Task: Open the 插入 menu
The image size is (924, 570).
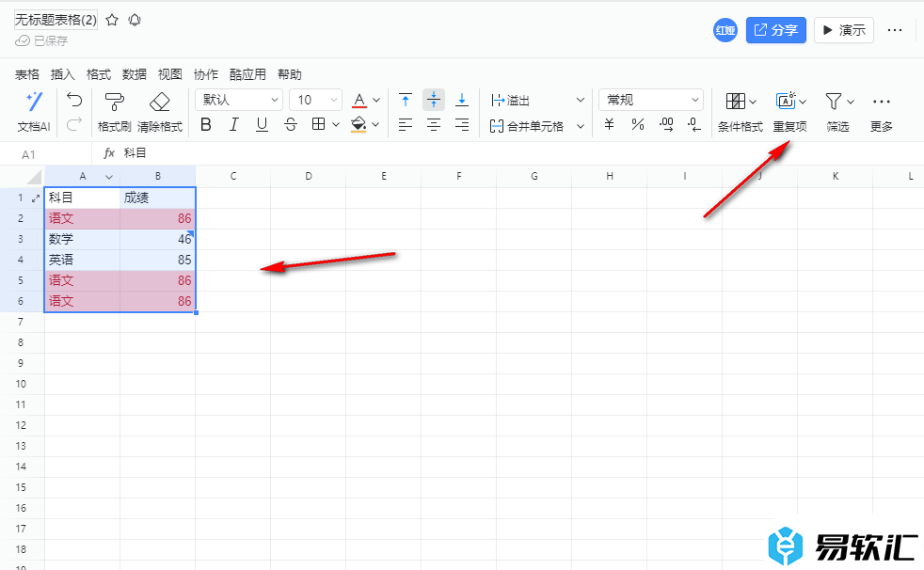Action: [x=62, y=74]
